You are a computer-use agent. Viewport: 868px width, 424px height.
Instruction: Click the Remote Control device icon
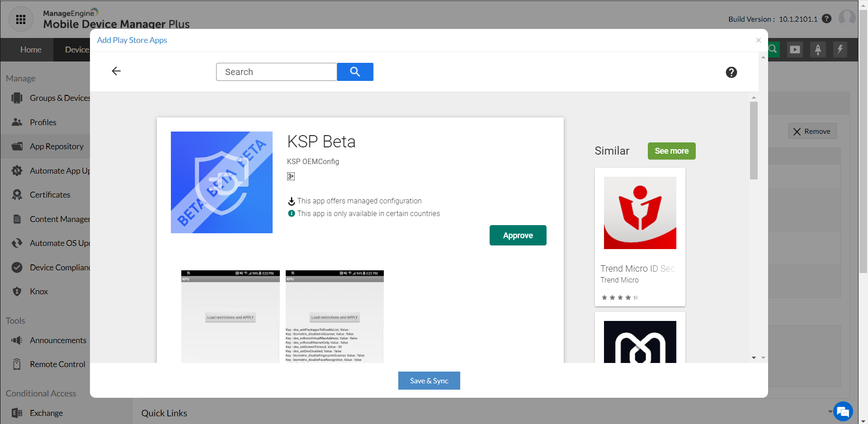17,364
